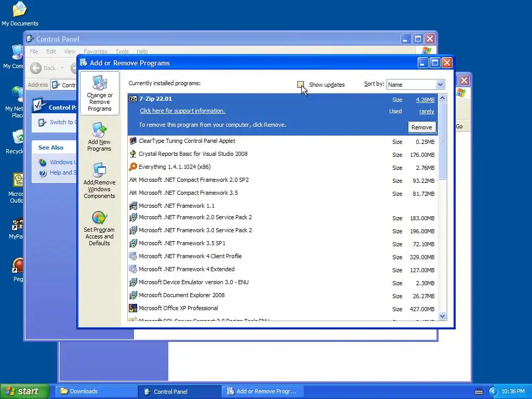The image size is (532, 399).
Task: Select Microsoft Office XP Professional row
Action: pos(283,309)
